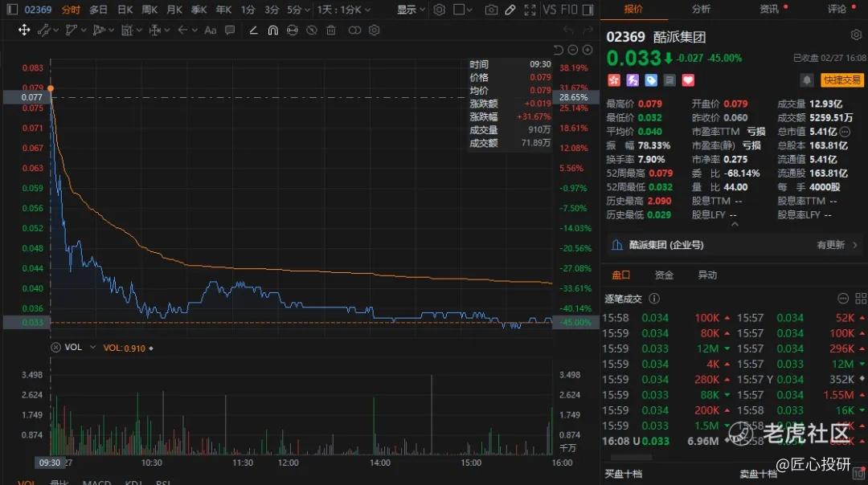This screenshot has height=485, width=868.
Task: Click the blue tag icon
Action: 651,80
